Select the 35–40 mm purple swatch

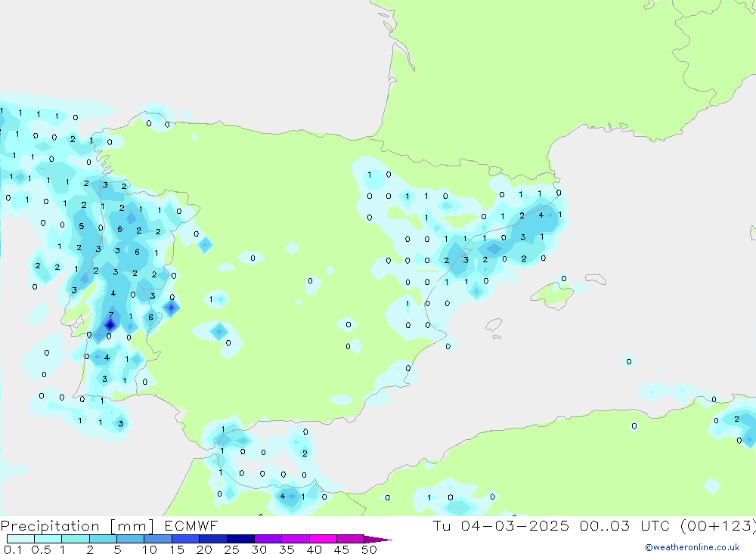point(296,539)
